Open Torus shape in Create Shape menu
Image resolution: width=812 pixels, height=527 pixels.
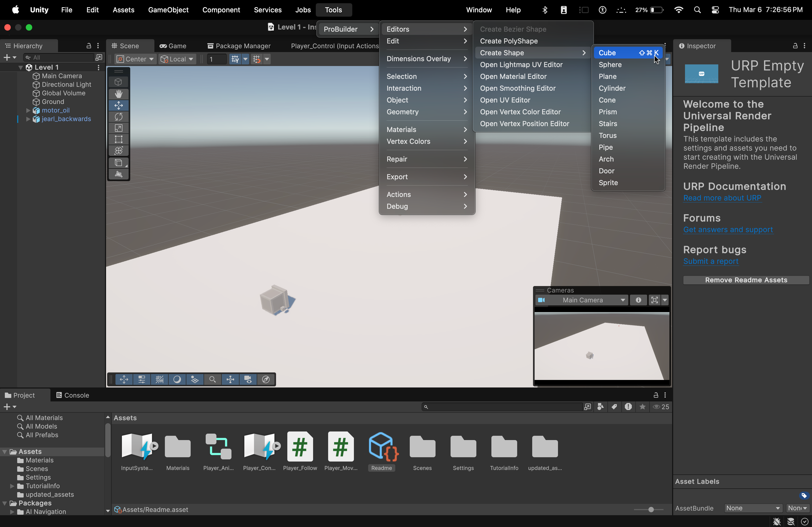[x=628, y=135]
